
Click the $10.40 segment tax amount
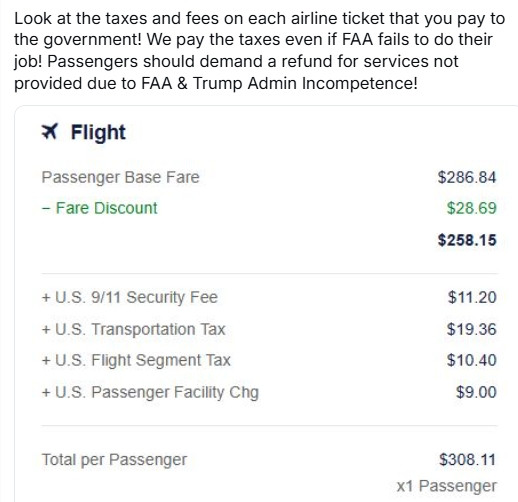coord(471,360)
